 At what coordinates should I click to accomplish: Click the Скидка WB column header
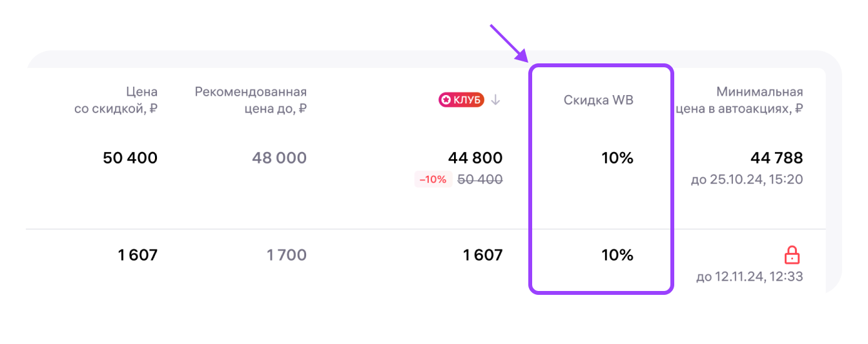tap(598, 100)
